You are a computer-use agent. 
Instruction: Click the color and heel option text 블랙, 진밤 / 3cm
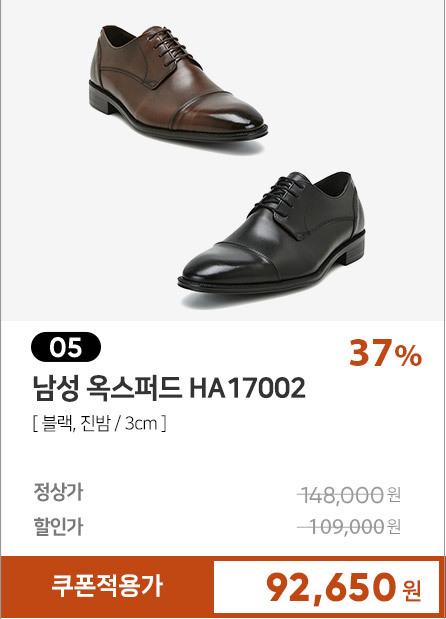pyautogui.click(x=99, y=424)
